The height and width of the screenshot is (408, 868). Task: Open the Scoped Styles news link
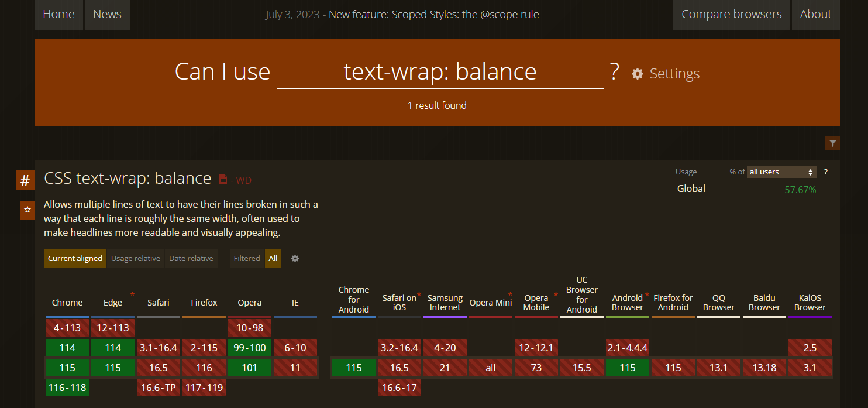(x=433, y=15)
